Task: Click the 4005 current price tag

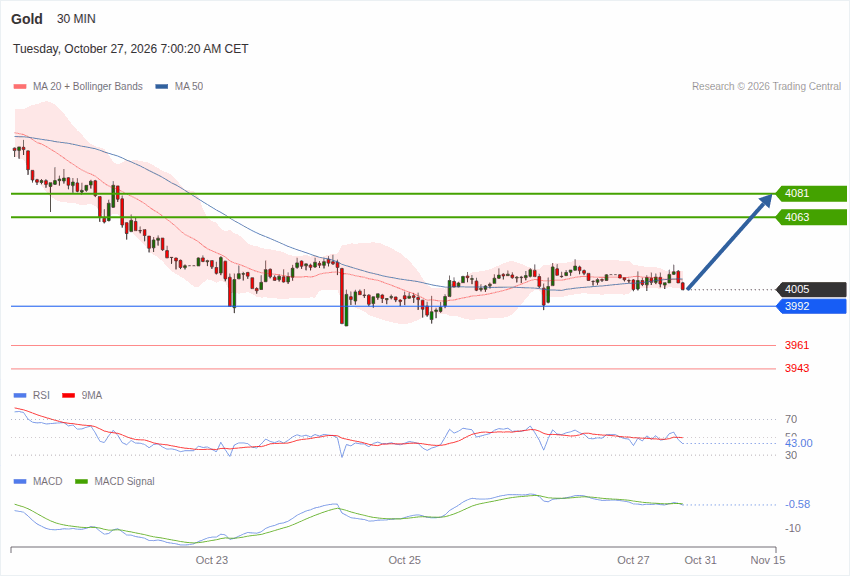Action: (x=812, y=289)
